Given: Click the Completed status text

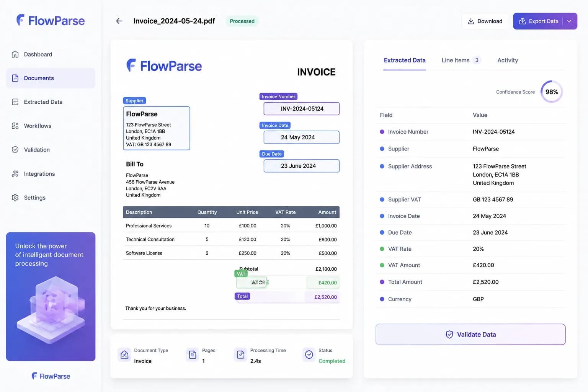Looking at the screenshot, I should click(332, 361).
